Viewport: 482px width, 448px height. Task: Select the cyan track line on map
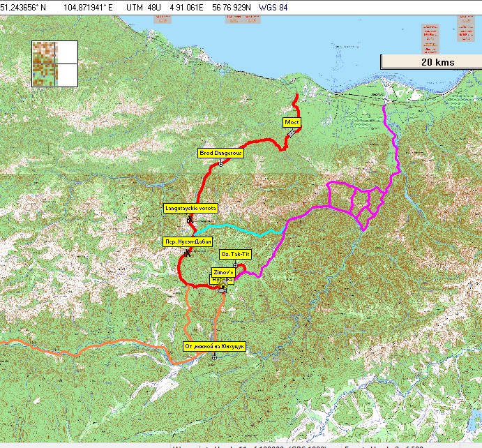(237, 227)
